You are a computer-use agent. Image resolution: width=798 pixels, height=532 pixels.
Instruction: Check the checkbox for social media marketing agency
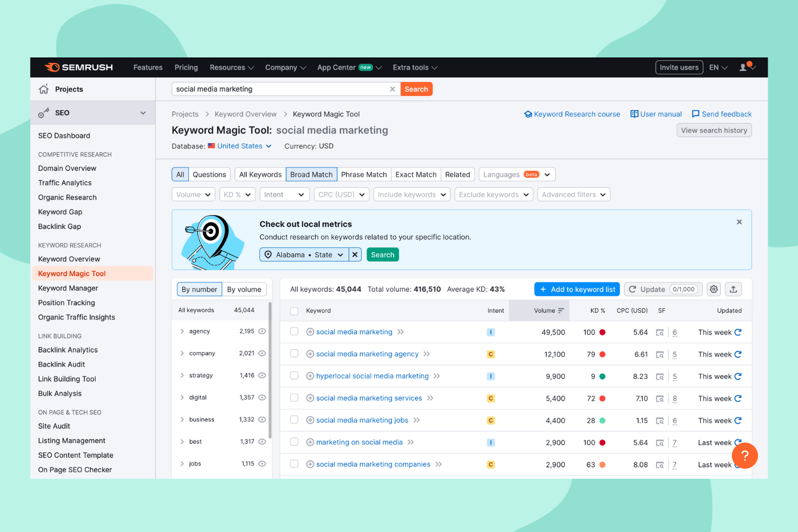pyautogui.click(x=294, y=354)
